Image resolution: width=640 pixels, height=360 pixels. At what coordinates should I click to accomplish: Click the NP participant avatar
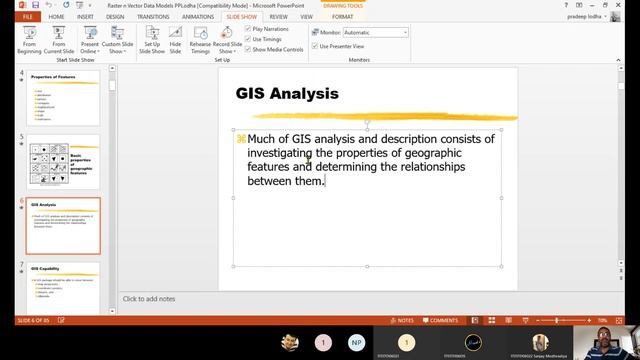coord(356,342)
